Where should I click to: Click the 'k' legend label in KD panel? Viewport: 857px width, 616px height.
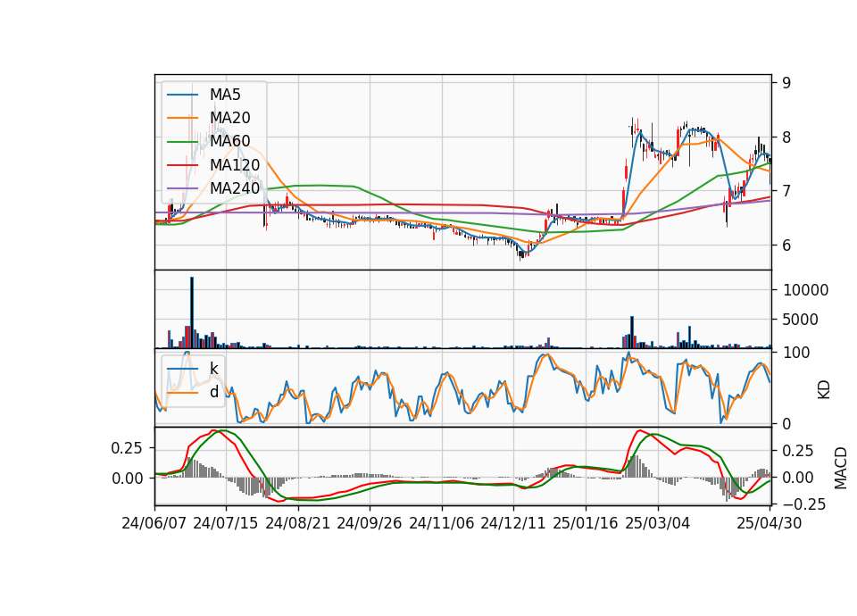tap(213, 369)
